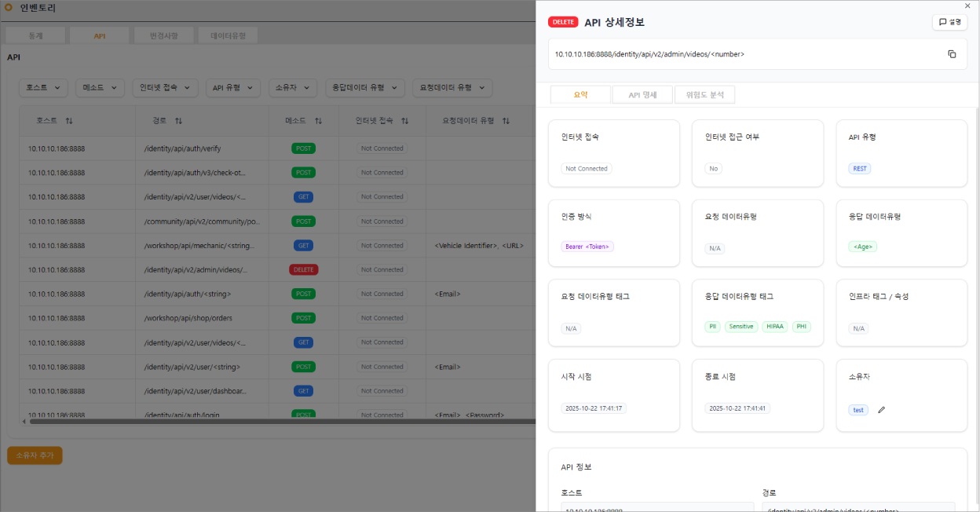
Task: Select the API tab in inventory
Action: 99,36
